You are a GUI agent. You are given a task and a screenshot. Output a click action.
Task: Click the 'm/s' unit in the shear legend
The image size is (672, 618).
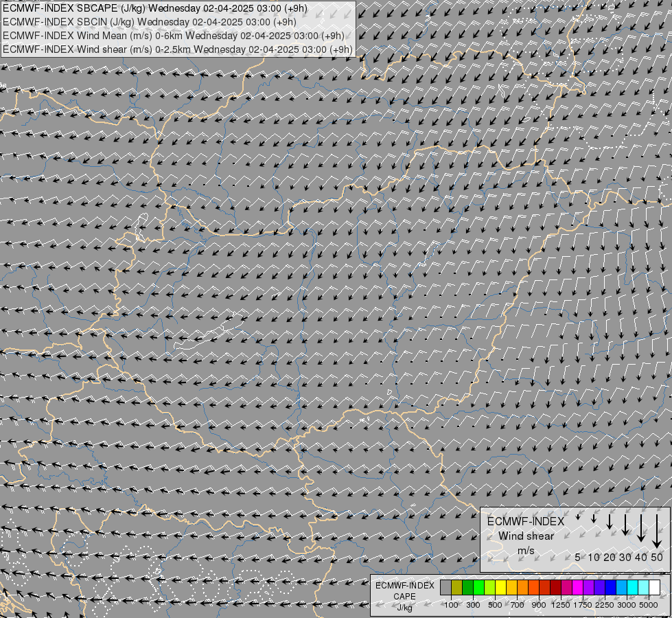[x=526, y=551]
